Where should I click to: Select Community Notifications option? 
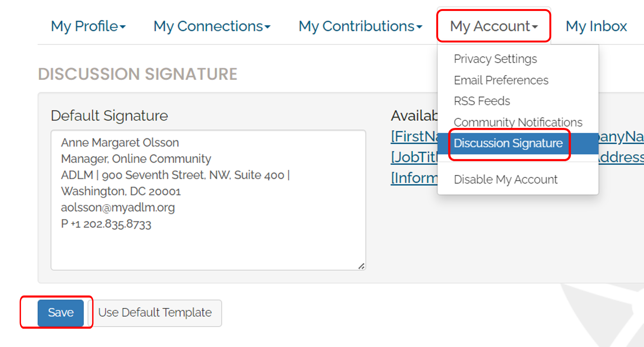click(x=518, y=122)
